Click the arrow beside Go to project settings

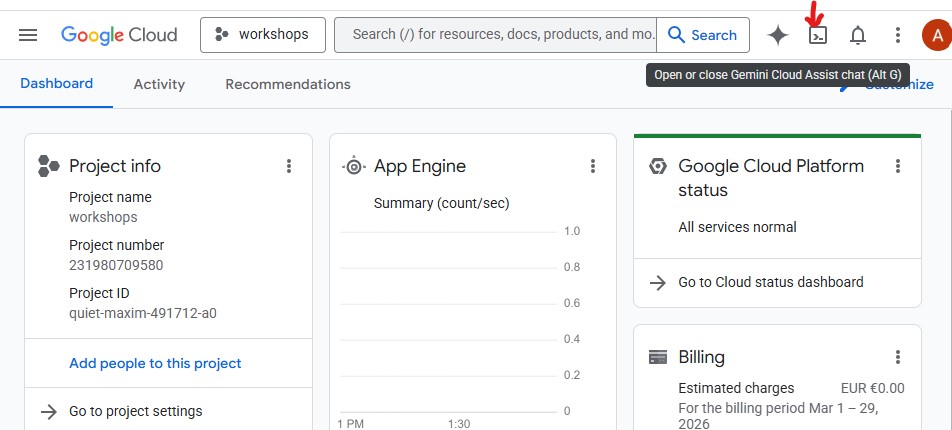pos(49,412)
